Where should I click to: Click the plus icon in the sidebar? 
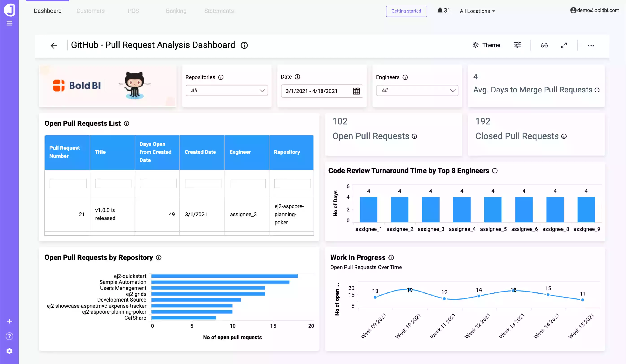[9, 321]
